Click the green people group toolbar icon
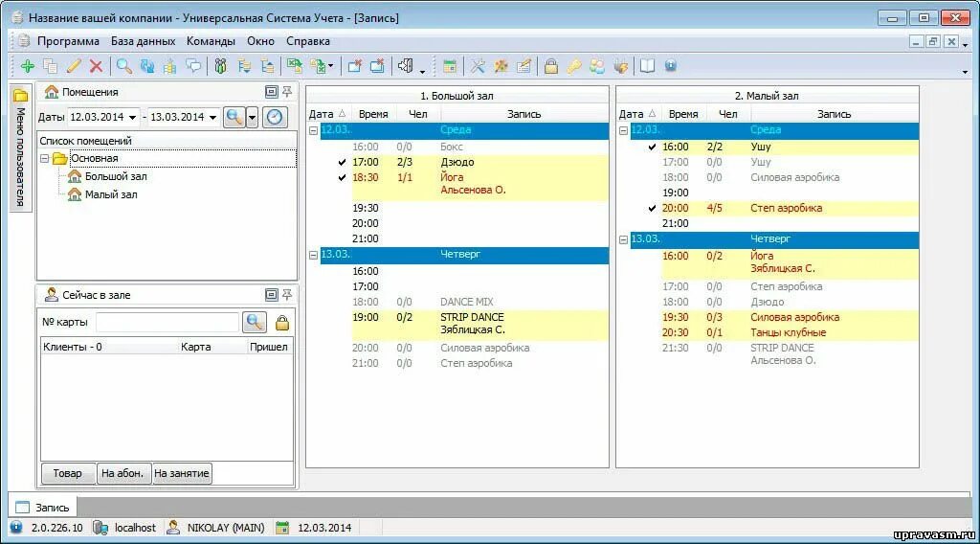 point(221,66)
